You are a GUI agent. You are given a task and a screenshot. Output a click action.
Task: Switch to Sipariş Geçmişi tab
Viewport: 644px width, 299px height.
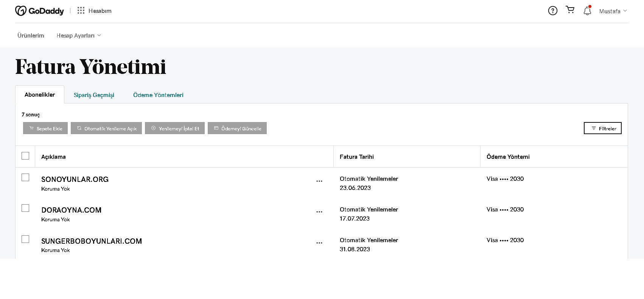pyautogui.click(x=94, y=95)
